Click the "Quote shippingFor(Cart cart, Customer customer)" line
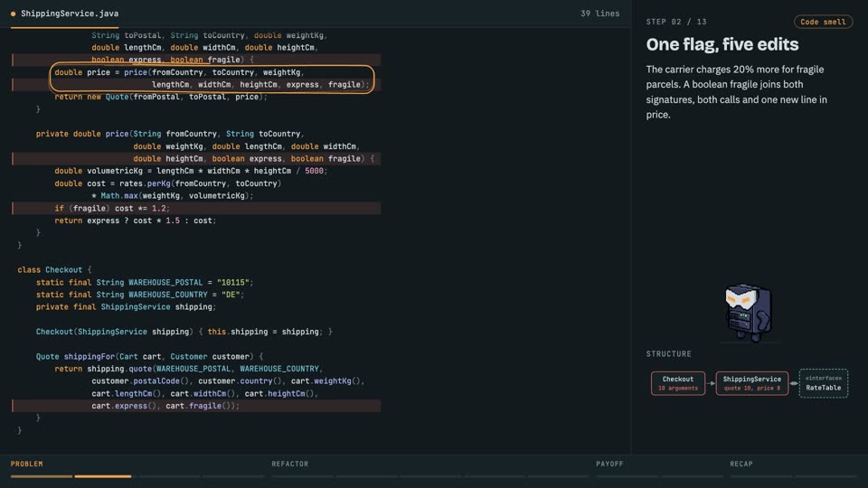Screen dimensions: 868x488 tap(149, 356)
